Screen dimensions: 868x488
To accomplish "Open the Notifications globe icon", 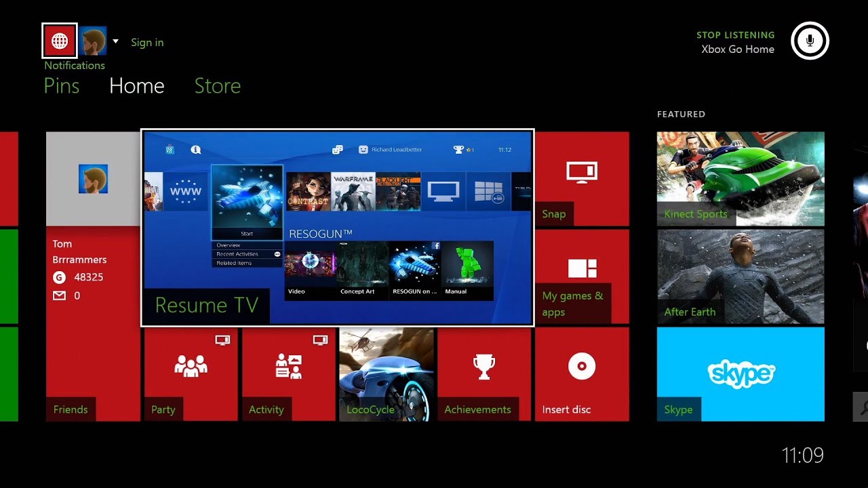I will [x=60, y=41].
